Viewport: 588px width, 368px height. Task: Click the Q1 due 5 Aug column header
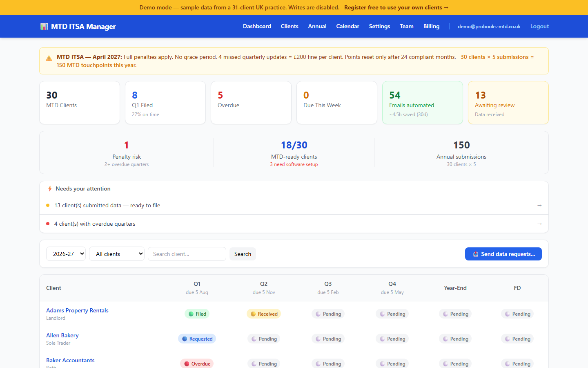(197, 288)
